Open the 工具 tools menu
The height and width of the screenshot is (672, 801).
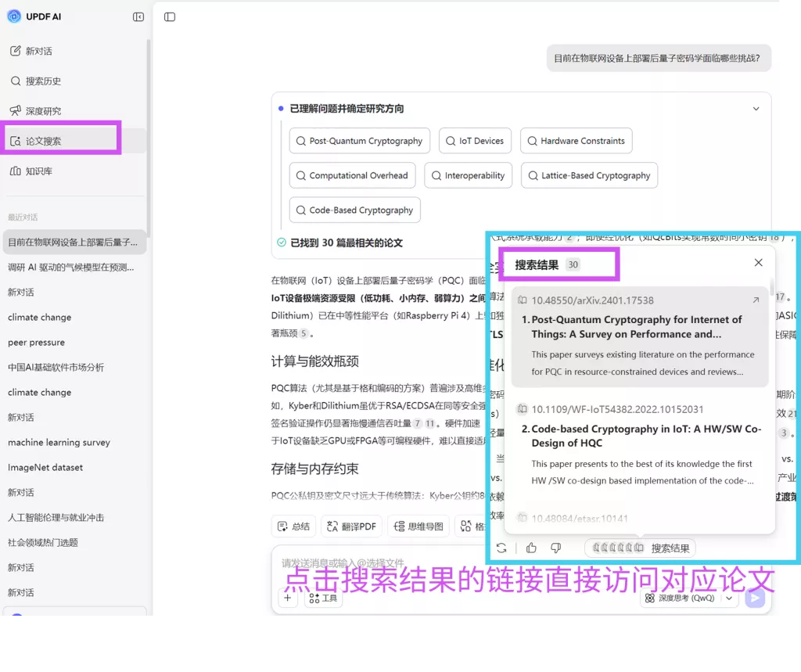(x=323, y=598)
